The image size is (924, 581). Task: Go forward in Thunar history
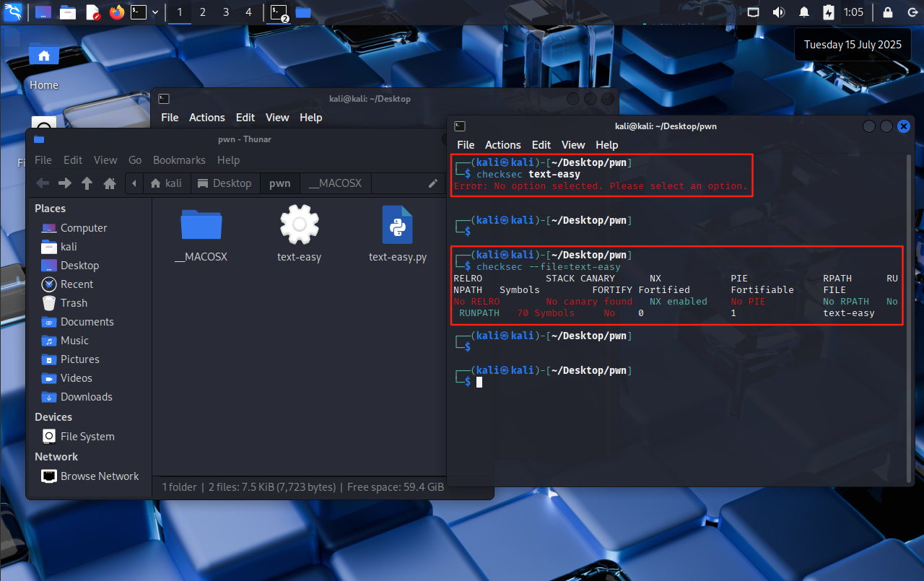(x=65, y=183)
